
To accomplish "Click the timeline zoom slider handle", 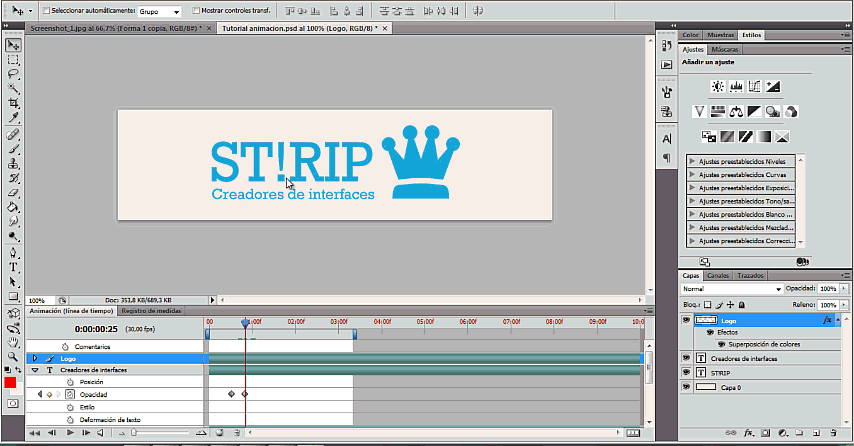I will (x=134, y=432).
